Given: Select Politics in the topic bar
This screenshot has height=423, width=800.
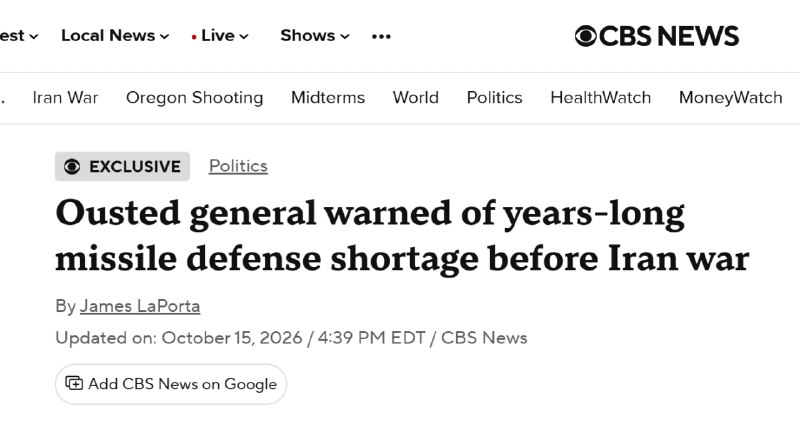Looking at the screenshot, I should coord(494,97).
